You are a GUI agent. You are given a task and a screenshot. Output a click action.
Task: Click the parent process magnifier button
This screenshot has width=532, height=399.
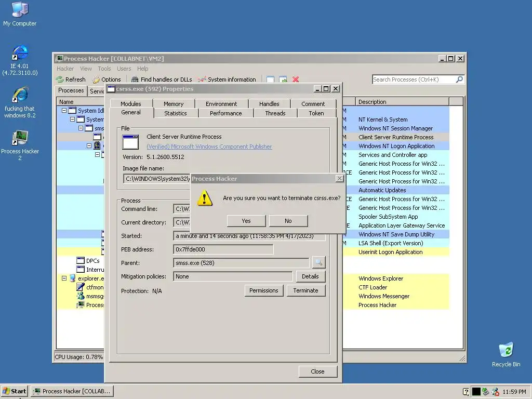[318, 262]
